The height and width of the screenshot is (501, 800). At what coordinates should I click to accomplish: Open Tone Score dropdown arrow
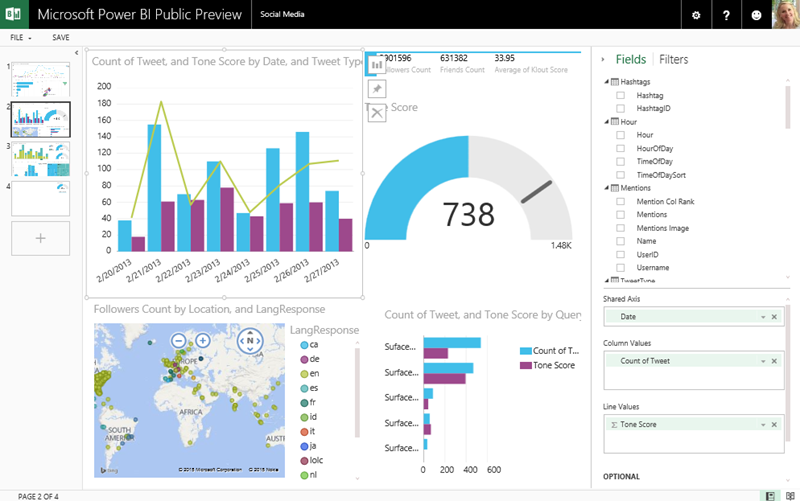(x=763, y=424)
